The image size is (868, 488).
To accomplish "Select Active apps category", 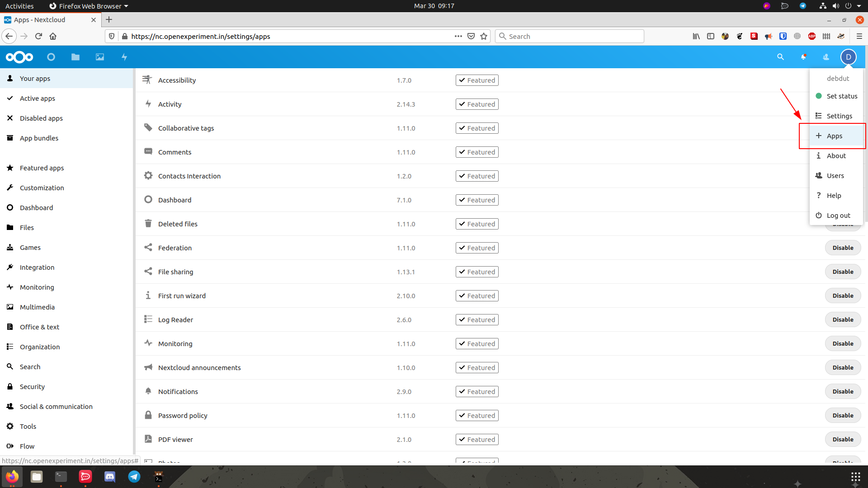I will click(x=66, y=98).
